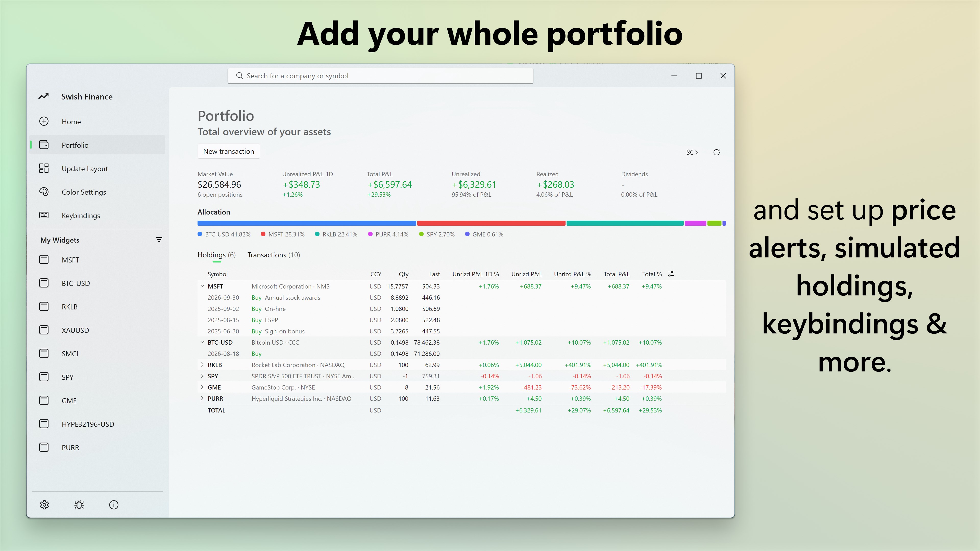Click the bug report icon
Viewport: 980px width, 551px height.
click(x=79, y=505)
